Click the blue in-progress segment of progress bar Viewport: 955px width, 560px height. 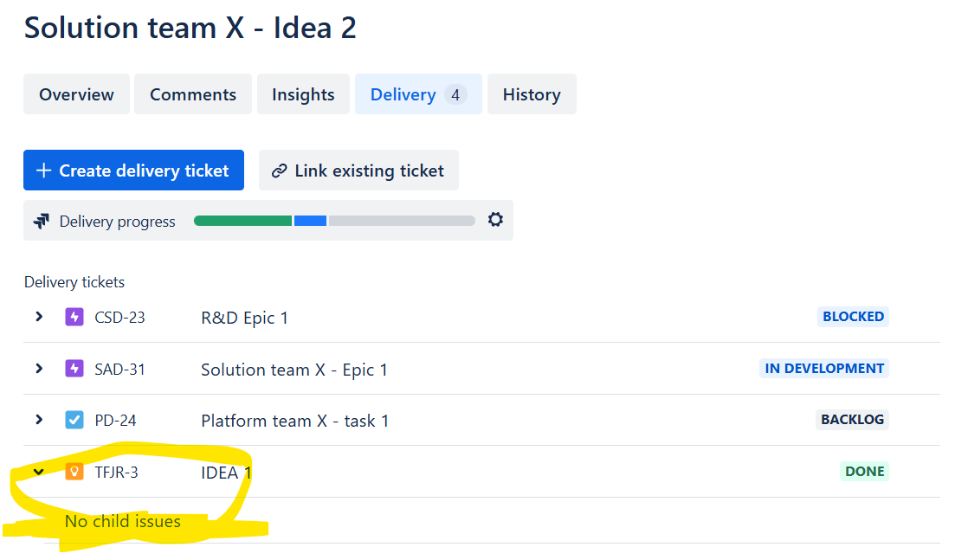pyautogui.click(x=311, y=221)
